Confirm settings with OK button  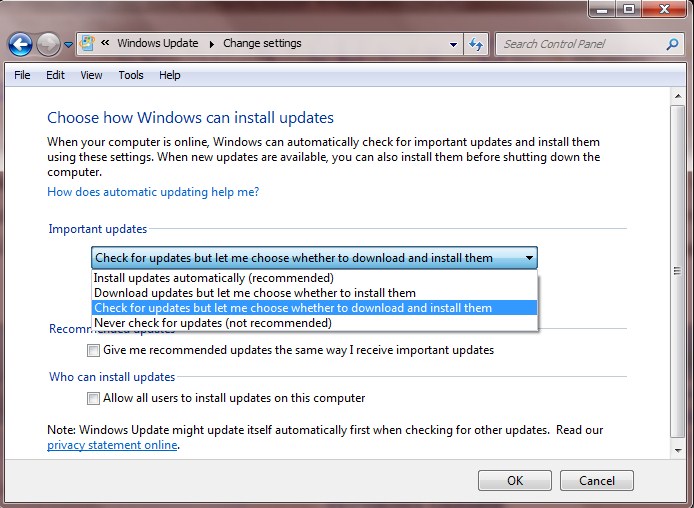tap(515, 481)
